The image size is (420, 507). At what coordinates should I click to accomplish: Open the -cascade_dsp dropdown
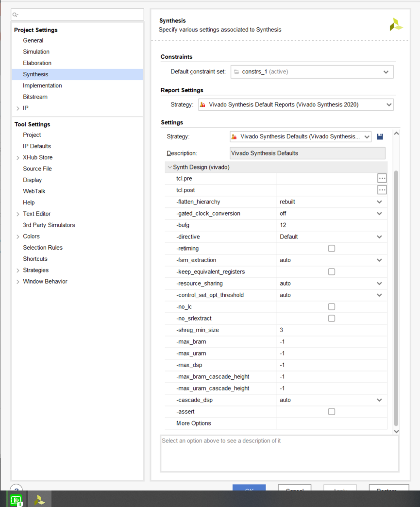379,400
